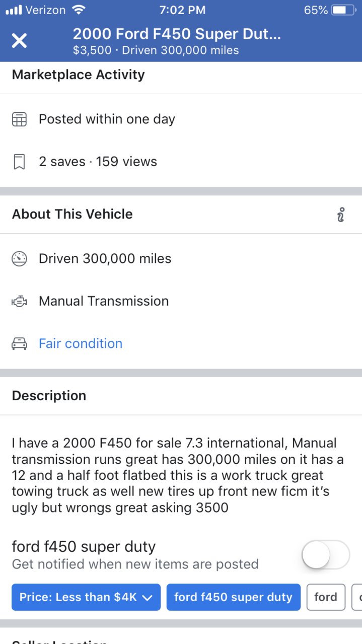Tap the Description section header
Image resolution: width=362 pixels, height=644 pixels.
click(x=49, y=396)
